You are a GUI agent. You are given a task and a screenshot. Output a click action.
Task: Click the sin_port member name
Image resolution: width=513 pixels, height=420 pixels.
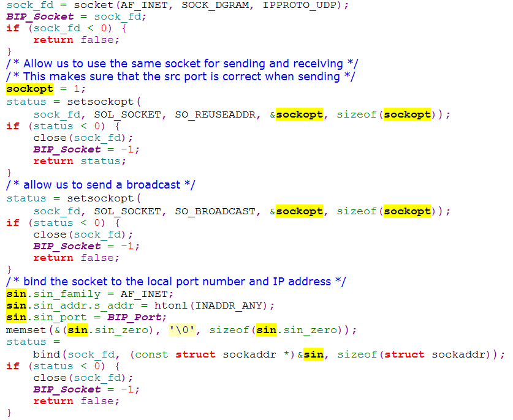(x=60, y=317)
